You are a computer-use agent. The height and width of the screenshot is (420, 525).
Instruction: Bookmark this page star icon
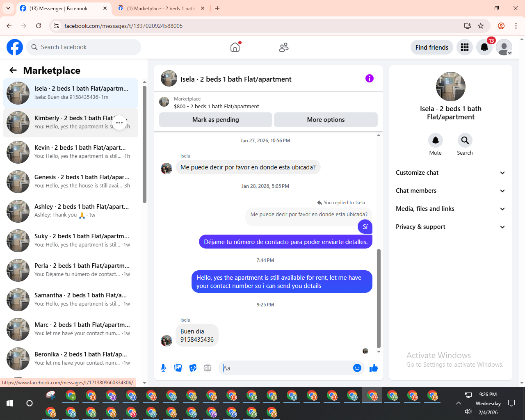tap(481, 26)
